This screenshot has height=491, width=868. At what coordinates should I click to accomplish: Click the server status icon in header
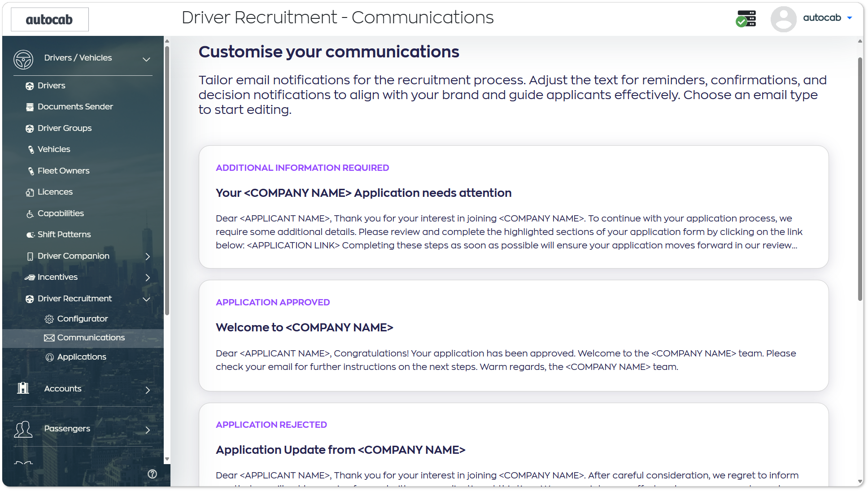click(746, 19)
